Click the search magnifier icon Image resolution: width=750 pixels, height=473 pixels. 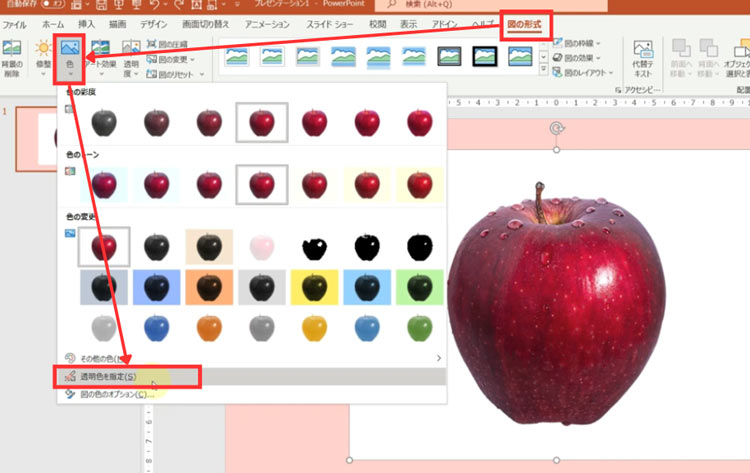[x=392, y=4]
